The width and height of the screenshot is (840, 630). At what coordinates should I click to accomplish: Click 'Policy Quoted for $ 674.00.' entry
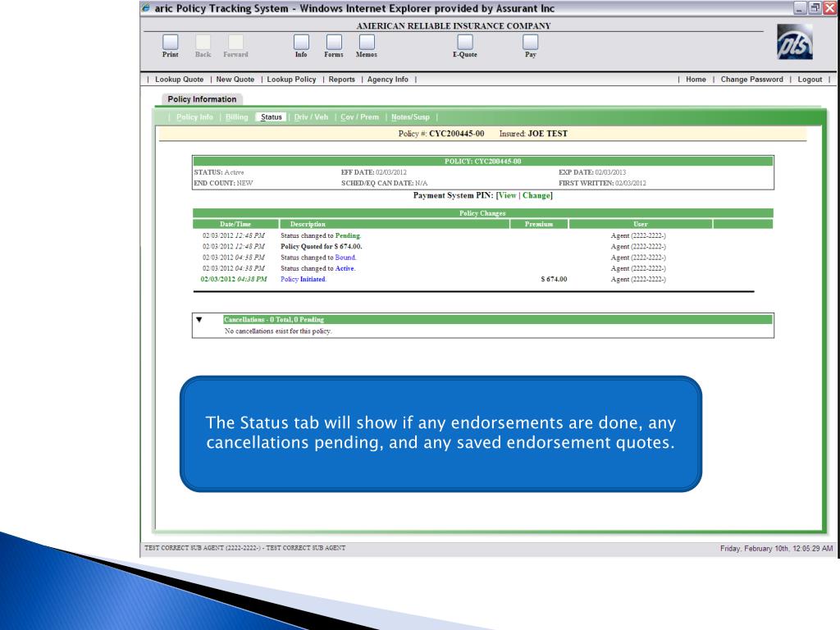(322, 246)
